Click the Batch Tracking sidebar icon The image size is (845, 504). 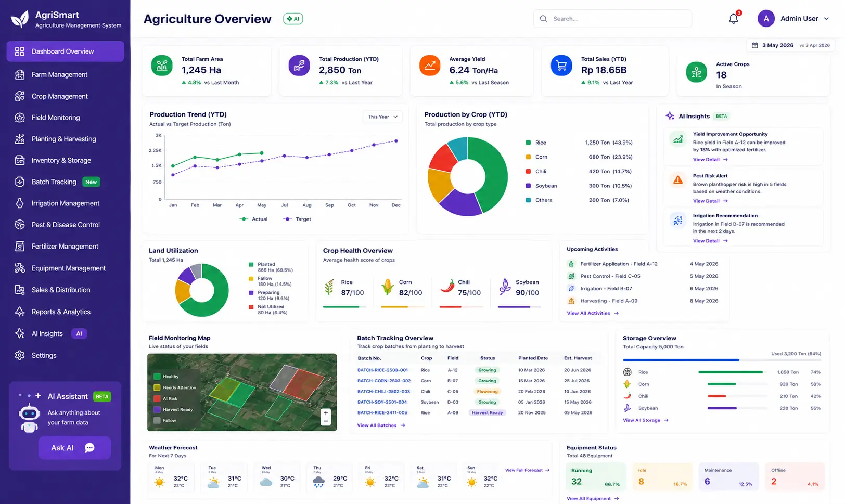[20, 182]
